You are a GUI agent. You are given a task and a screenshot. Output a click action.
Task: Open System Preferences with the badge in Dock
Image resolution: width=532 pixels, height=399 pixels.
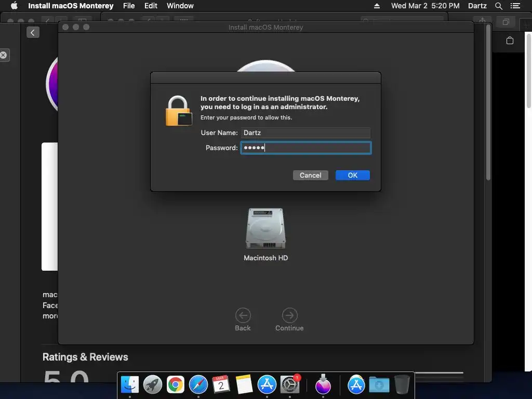[290, 385]
